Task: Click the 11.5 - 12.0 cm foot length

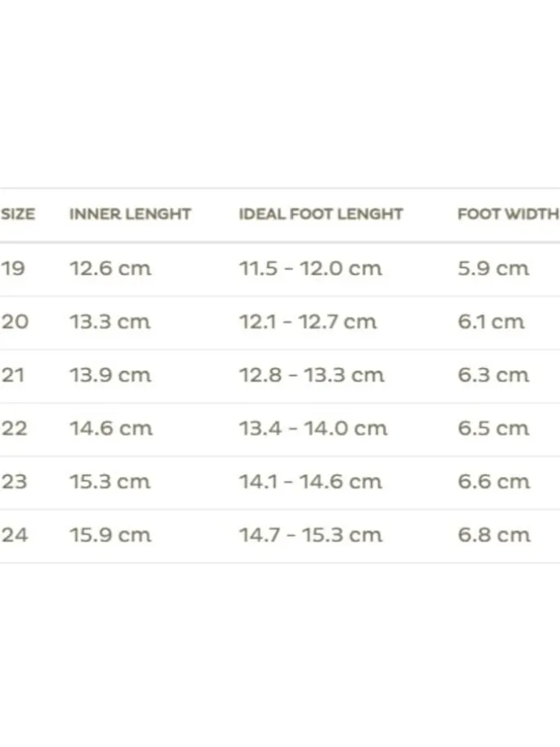Action: 310,268
